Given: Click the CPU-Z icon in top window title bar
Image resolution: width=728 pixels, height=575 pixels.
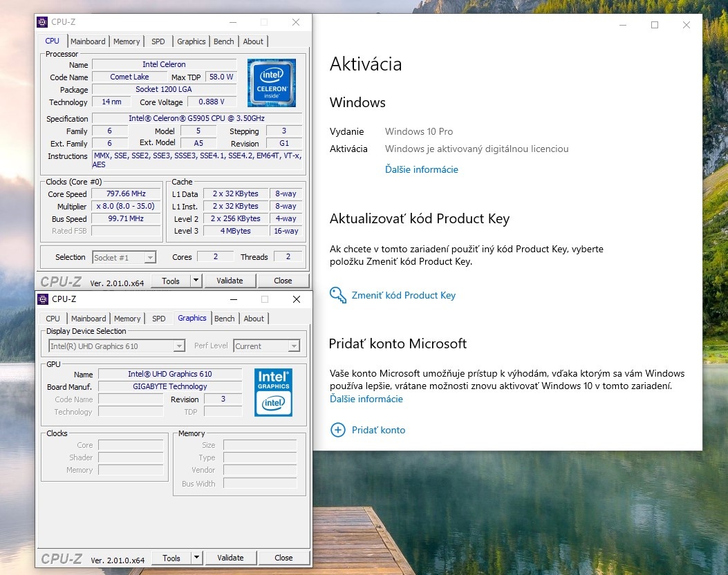Looking at the screenshot, I should [43, 21].
